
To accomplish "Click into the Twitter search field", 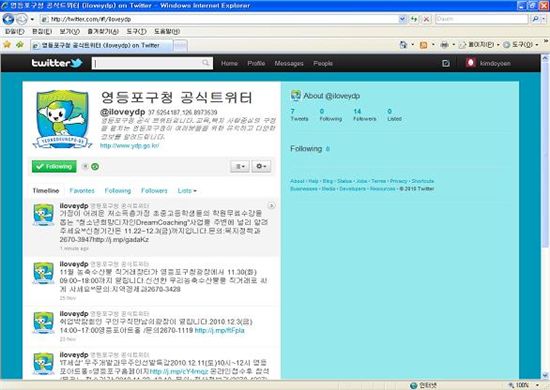I will click(147, 63).
